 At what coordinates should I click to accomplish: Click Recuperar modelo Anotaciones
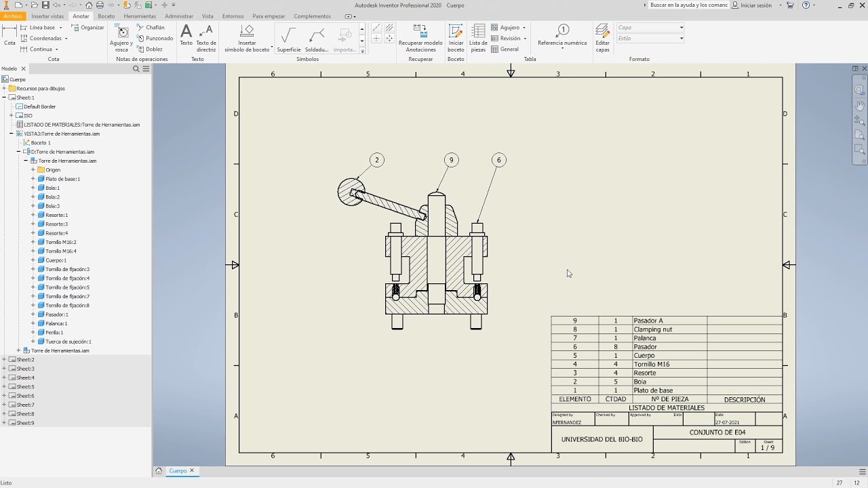pos(420,39)
